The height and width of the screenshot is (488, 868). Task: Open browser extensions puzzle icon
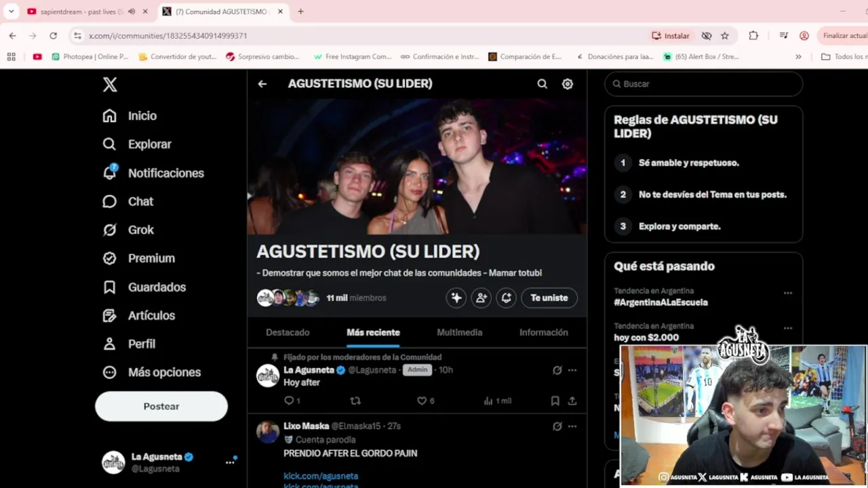[x=753, y=35]
